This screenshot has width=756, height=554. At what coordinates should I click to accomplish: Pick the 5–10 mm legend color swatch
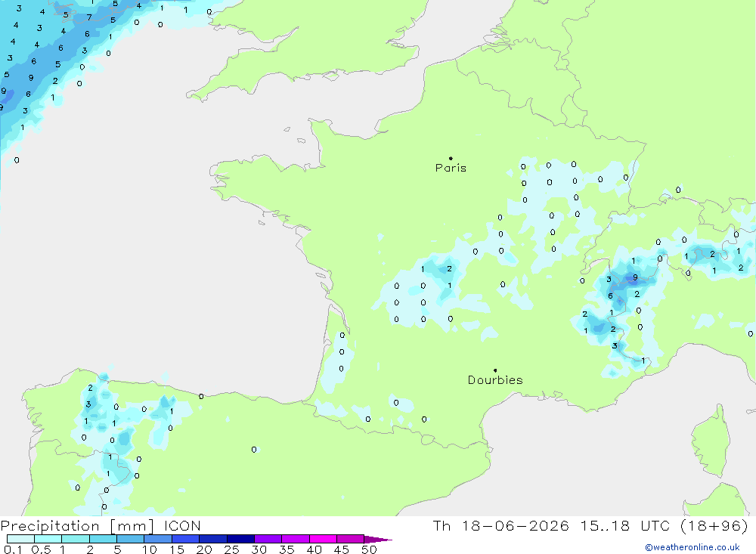130,539
